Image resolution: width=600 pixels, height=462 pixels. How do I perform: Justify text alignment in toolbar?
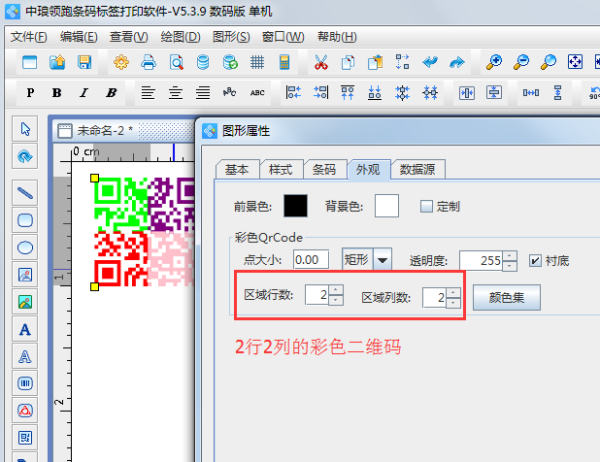pos(203,93)
